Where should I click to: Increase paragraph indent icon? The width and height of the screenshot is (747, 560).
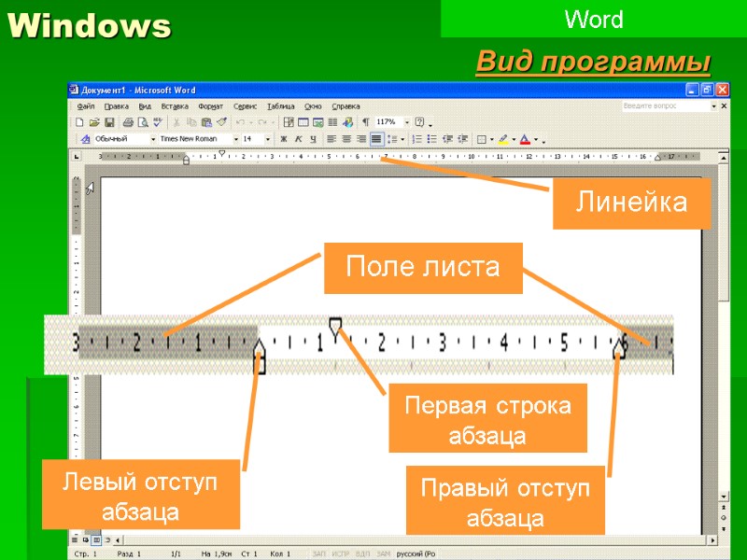point(462,139)
